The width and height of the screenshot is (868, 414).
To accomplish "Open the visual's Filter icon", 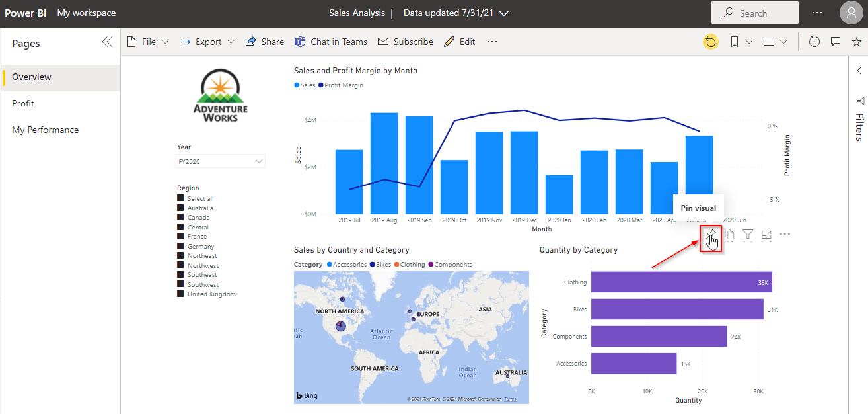I will (748, 234).
